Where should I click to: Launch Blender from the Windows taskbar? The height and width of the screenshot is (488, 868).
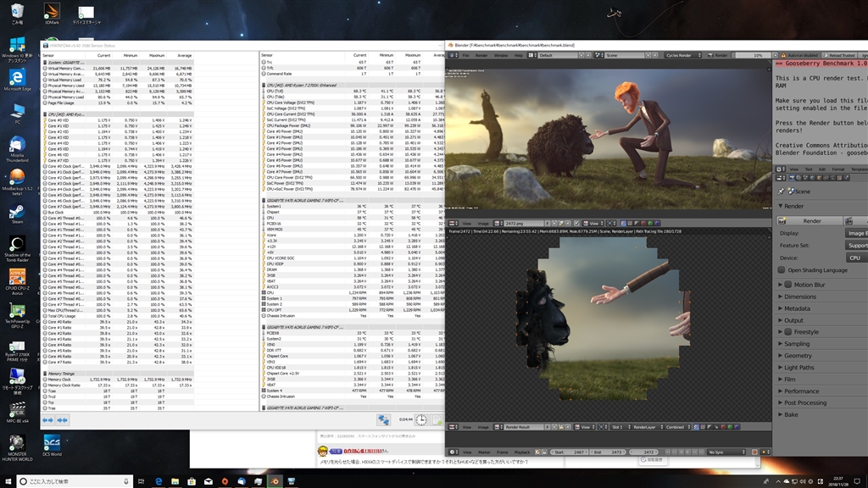click(x=274, y=480)
